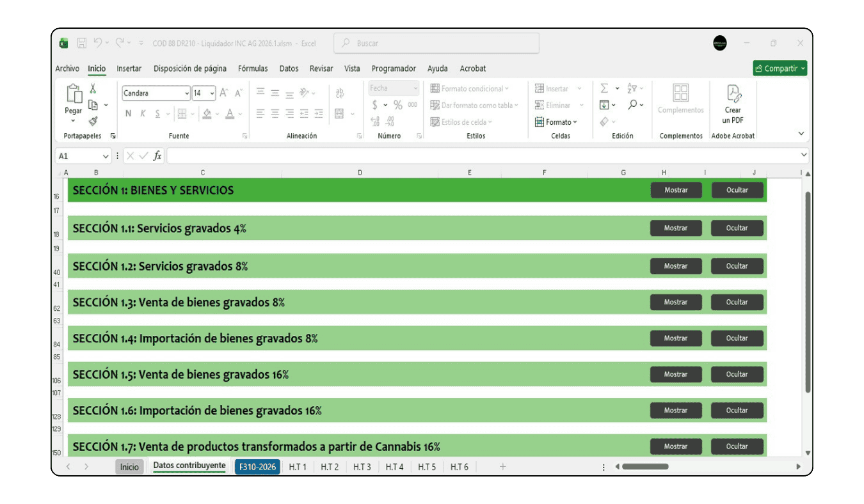Open the Formato cells dropdown
Viewport: 864px width, 504px height.
coord(556,122)
